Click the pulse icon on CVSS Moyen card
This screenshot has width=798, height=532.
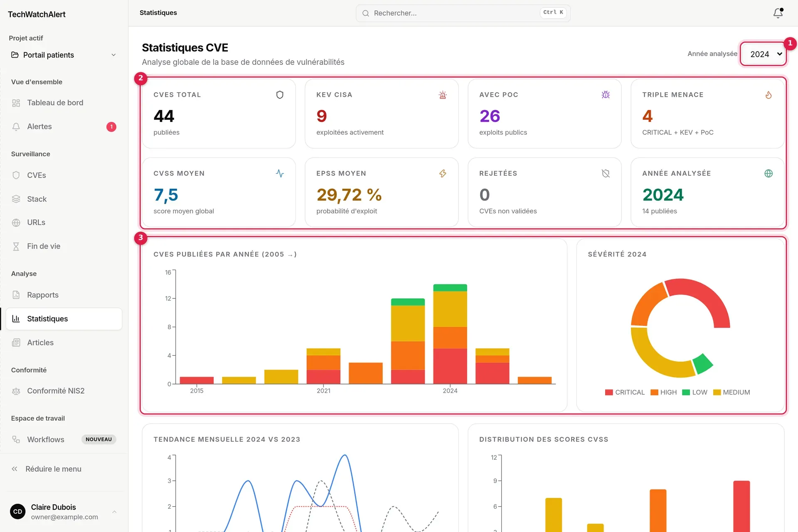click(280, 173)
